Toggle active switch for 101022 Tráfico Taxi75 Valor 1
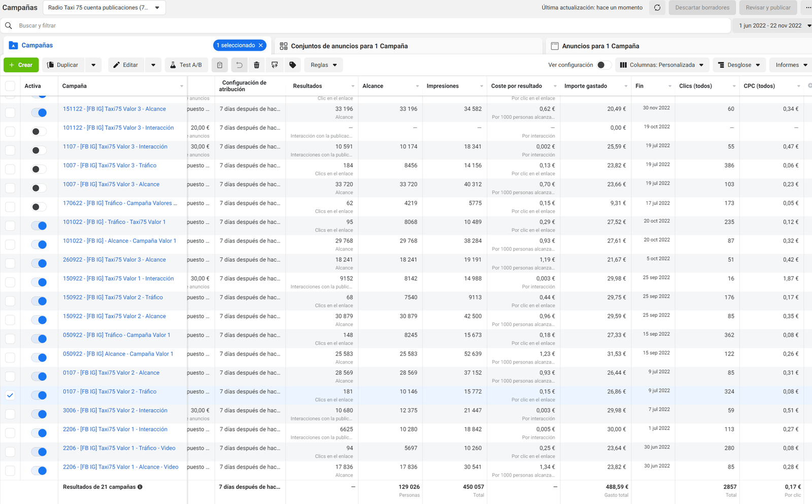The image size is (812, 504). click(x=39, y=226)
